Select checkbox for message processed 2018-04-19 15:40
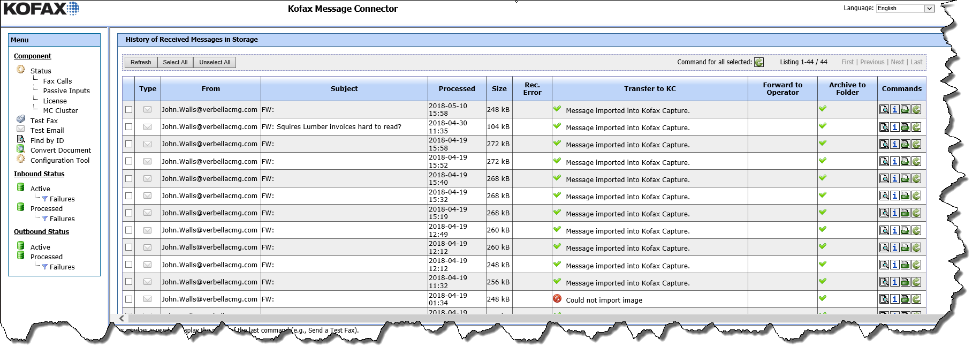 click(128, 178)
